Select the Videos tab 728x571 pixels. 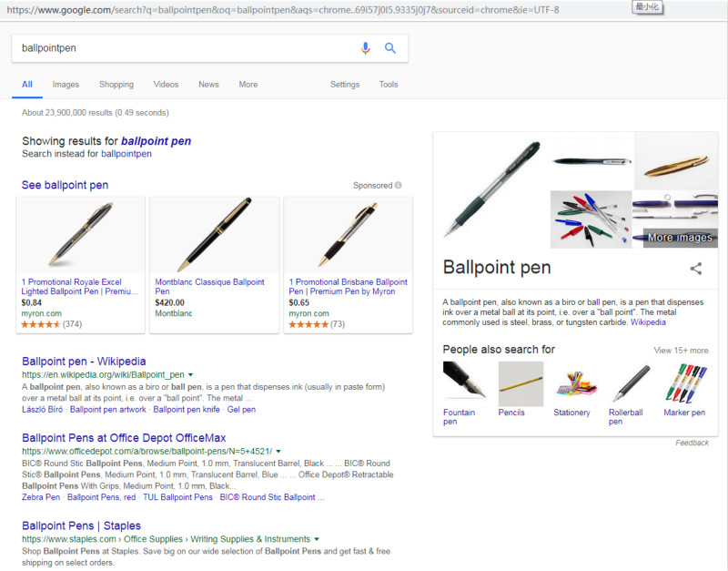[166, 84]
